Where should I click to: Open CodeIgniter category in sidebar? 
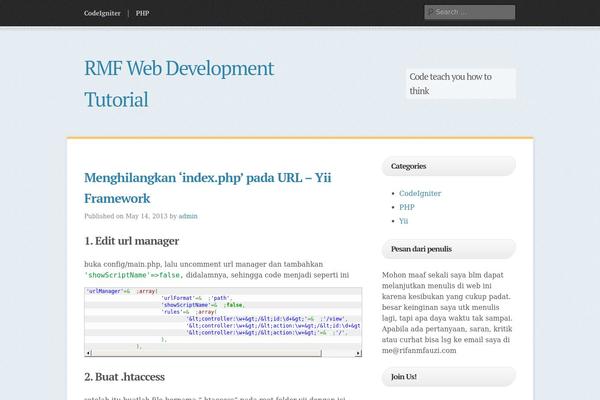click(x=420, y=193)
